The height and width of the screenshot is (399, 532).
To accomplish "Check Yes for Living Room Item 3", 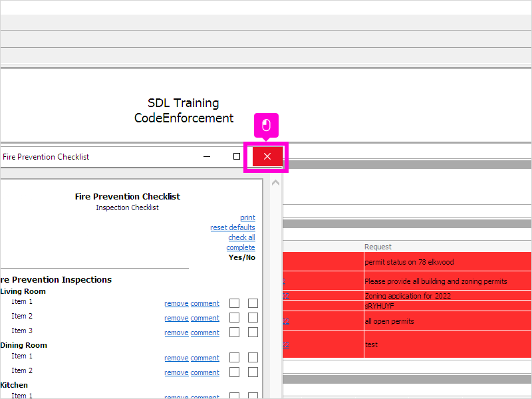I will pos(235,332).
